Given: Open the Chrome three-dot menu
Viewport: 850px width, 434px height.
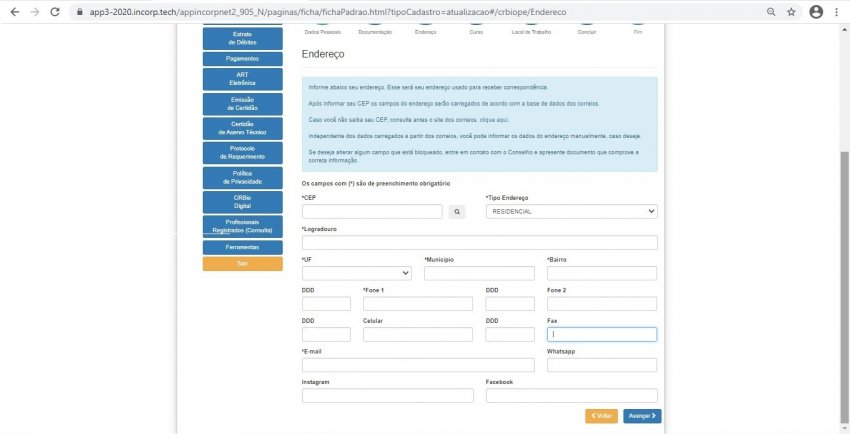Looking at the screenshot, I should (x=837, y=12).
